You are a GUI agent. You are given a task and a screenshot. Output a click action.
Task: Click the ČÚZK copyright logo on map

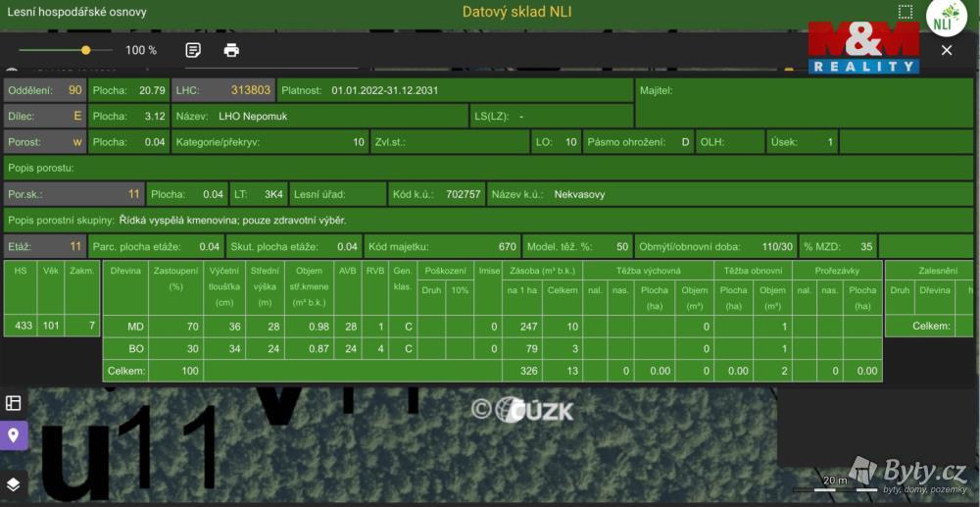click(x=522, y=410)
